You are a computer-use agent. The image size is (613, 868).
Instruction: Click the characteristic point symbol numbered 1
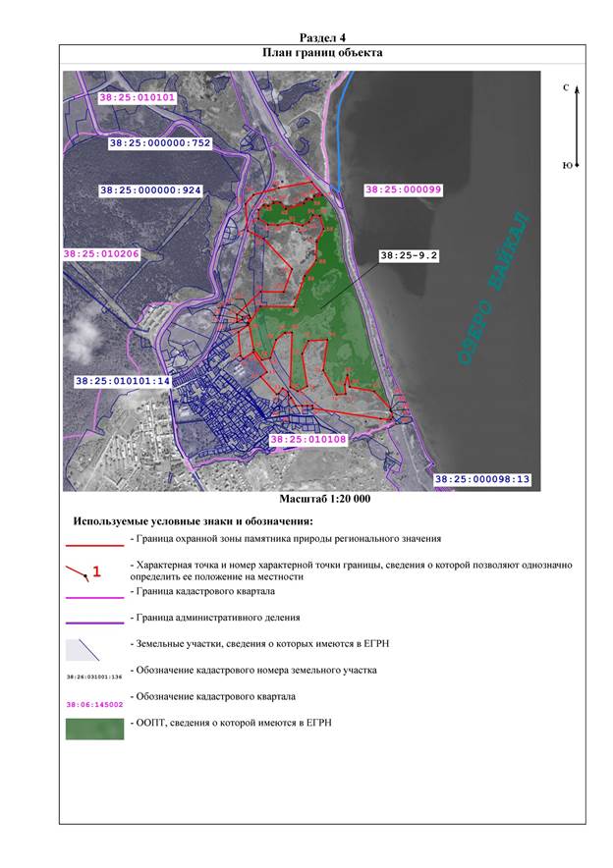point(84,572)
